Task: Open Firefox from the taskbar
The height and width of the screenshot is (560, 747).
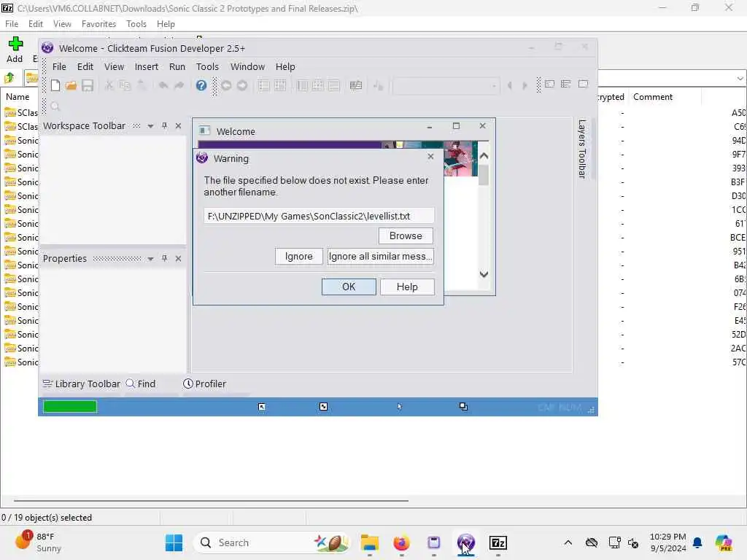Action: click(x=402, y=542)
